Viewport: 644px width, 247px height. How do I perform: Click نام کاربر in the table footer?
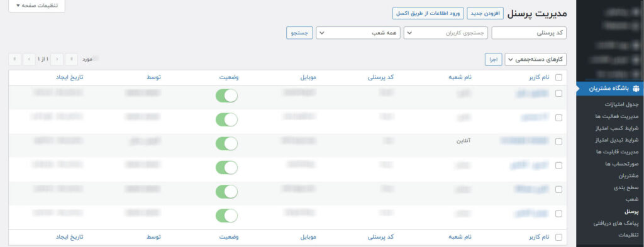point(539,237)
